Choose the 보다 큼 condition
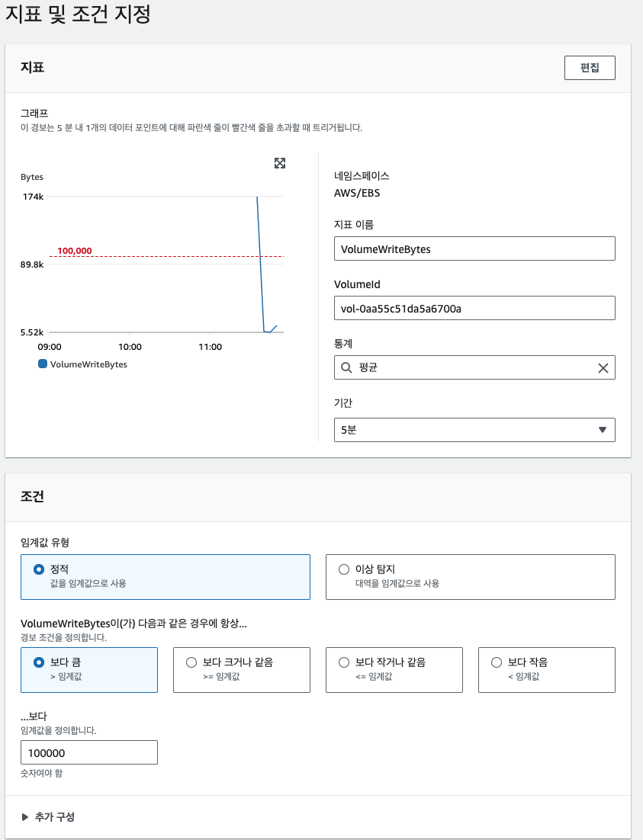 (89, 670)
